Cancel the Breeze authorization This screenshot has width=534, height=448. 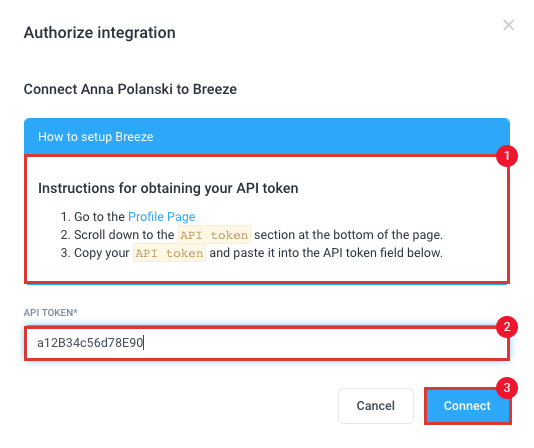[376, 406]
